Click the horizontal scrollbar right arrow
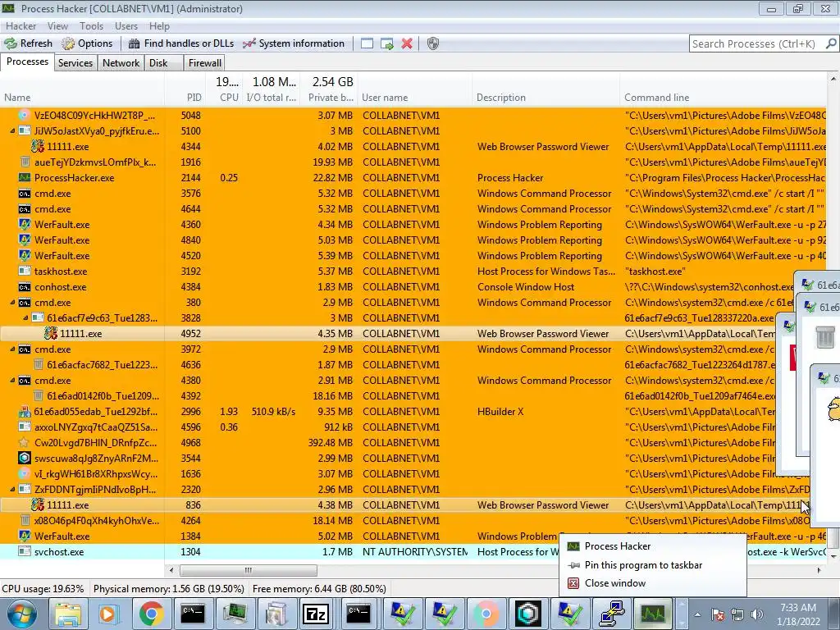Screen dimensions: 840x630 click(x=819, y=570)
